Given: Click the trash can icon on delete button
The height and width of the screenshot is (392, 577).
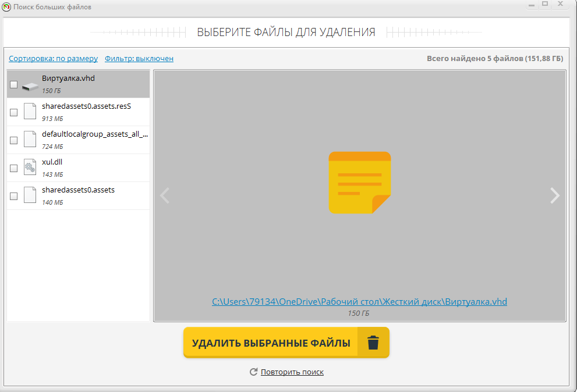Looking at the screenshot, I should [373, 343].
